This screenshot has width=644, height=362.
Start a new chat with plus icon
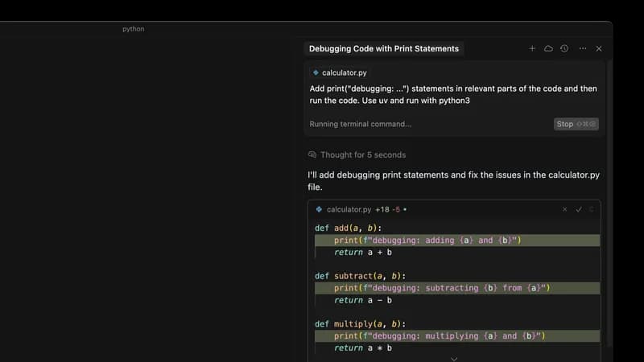(x=532, y=48)
